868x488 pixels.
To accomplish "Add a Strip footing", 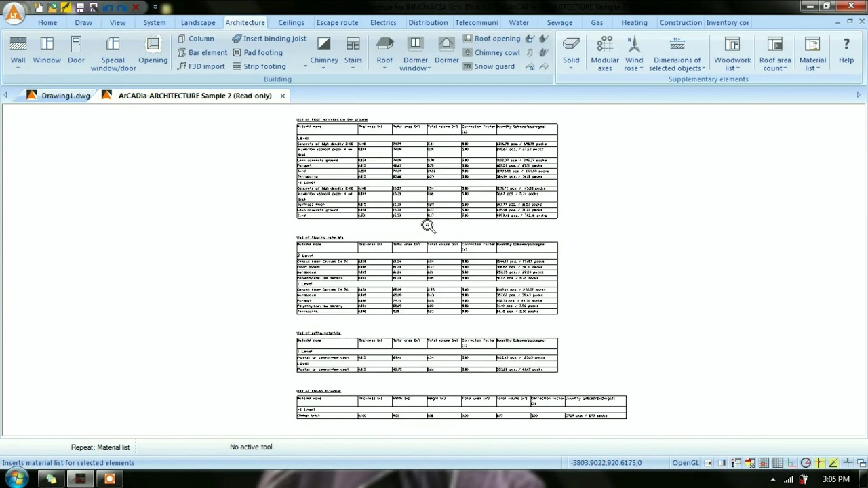I will 259,66.
